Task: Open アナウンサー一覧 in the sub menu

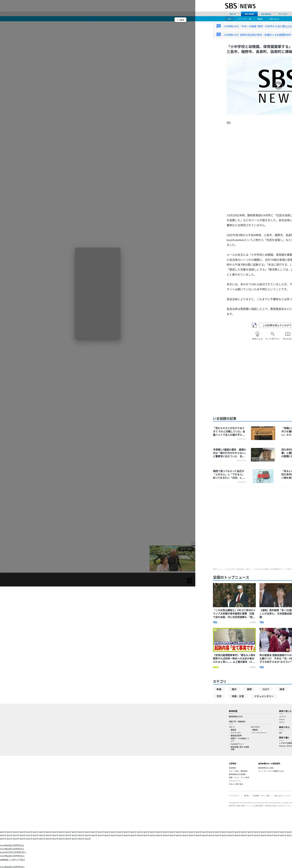Action: tap(244, 19)
